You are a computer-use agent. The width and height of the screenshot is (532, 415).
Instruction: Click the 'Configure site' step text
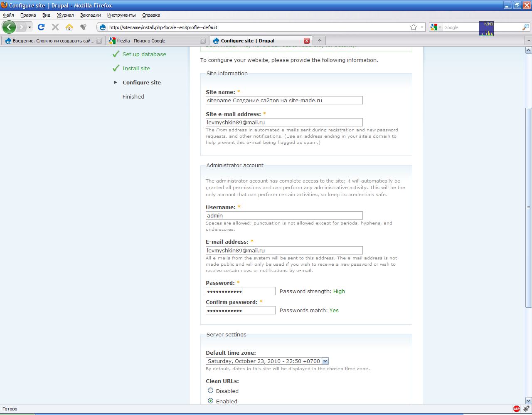[x=142, y=82]
